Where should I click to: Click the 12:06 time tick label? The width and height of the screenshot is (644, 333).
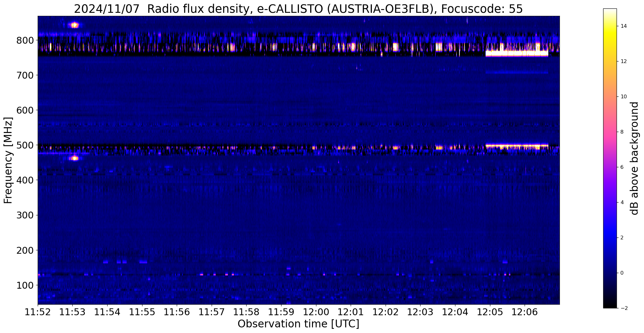[525, 312]
